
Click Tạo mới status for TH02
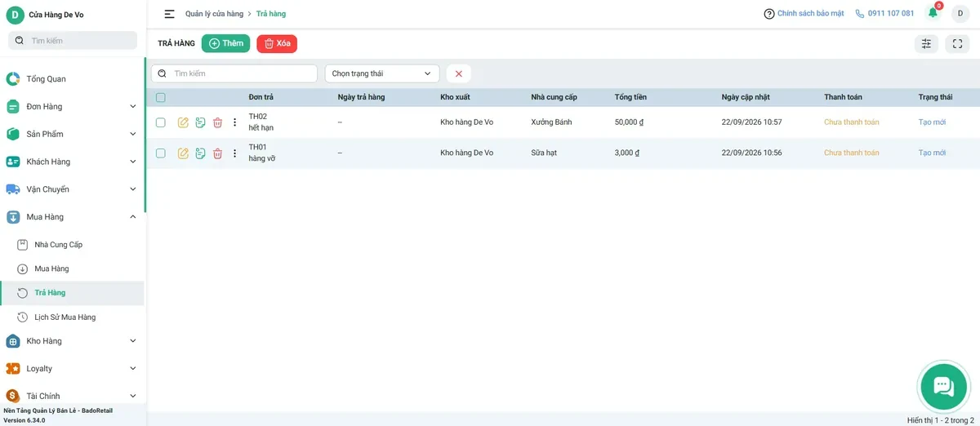pyautogui.click(x=932, y=122)
